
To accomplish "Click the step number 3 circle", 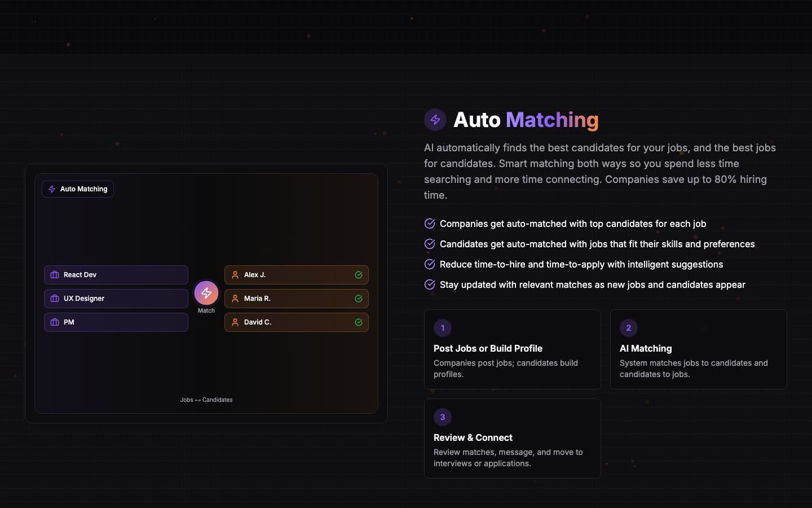I will pos(443,417).
